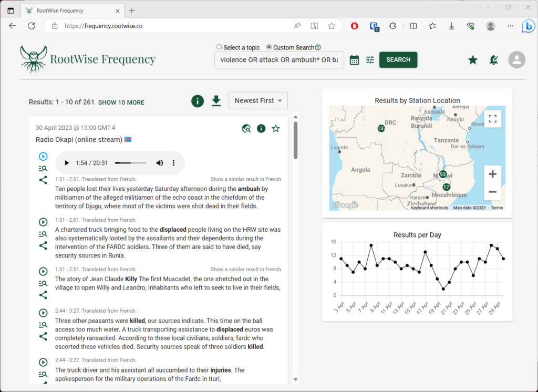Open the audio player three-dot menu
The height and width of the screenshot is (392, 538).
pyautogui.click(x=173, y=162)
